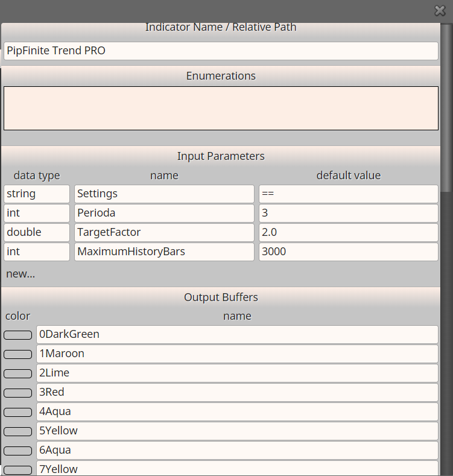Edit the Perioda default value 3
Viewport: 453px width, 476px height.
click(x=349, y=213)
